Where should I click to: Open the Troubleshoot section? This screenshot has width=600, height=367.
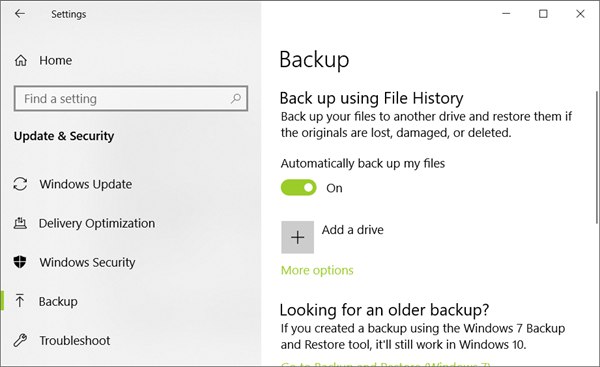[x=75, y=341]
